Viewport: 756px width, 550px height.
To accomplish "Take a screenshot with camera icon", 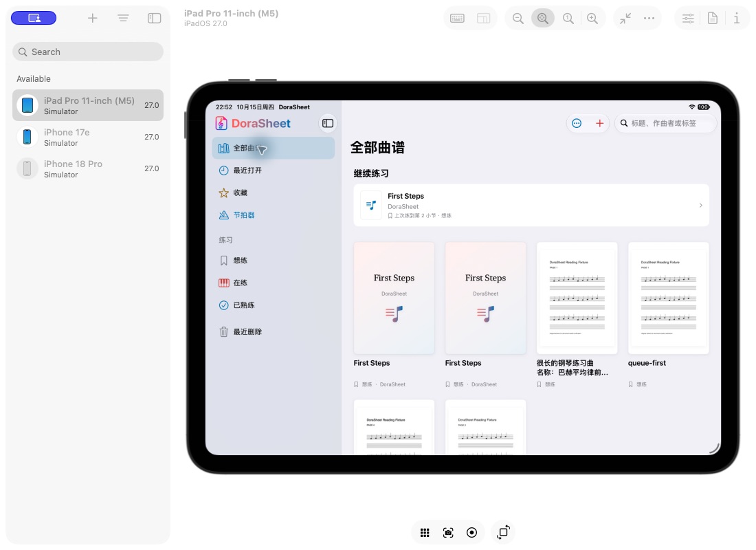I will [448, 532].
